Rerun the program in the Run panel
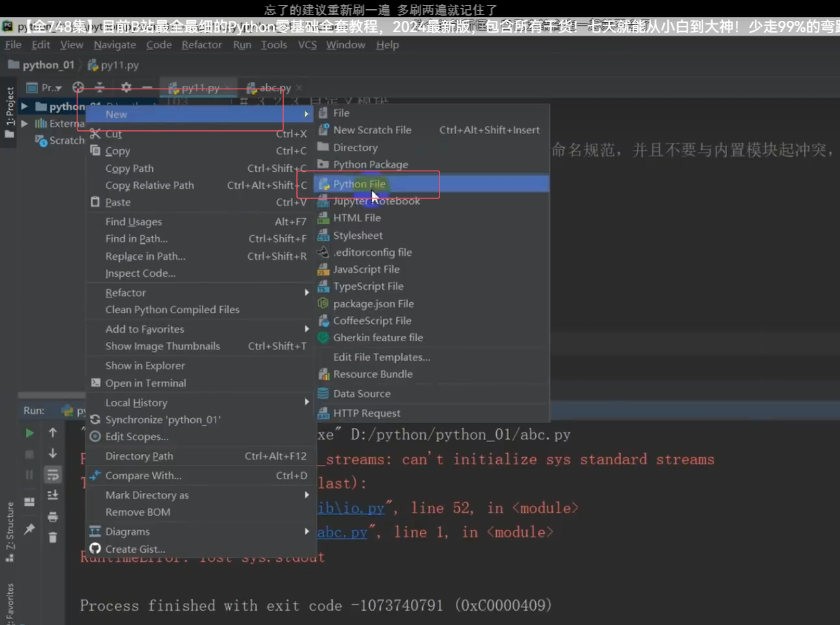The image size is (840, 625). [x=29, y=432]
